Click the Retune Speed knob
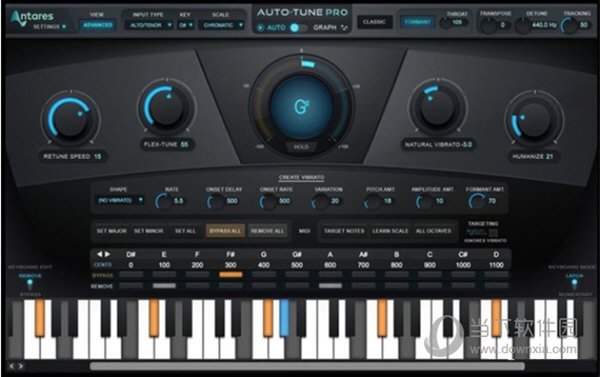The image size is (600, 377). [70, 119]
